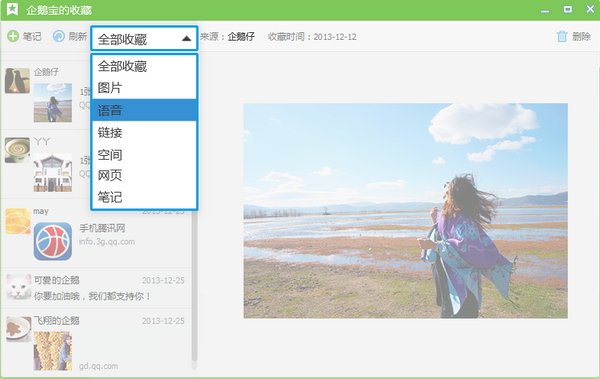The width and height of the screenshot is (600, 379).
Task: Click the green add note plus icon
Action: pyautogui.click(x=13, y=36)
